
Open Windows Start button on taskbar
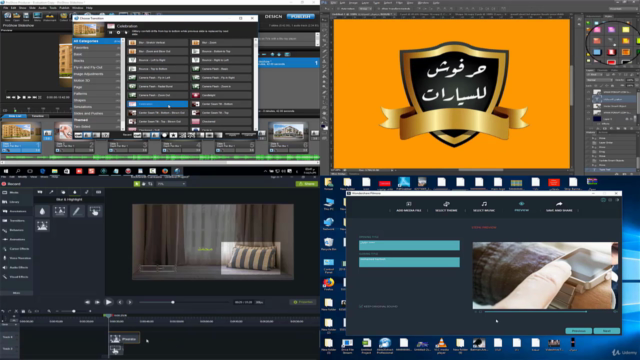tap(6, 171)
